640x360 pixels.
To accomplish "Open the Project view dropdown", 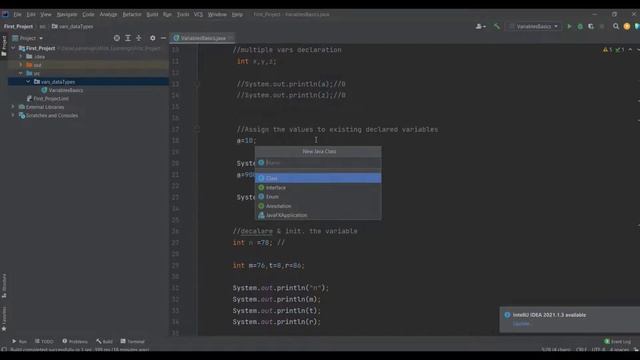I will click(x=28, y=38).
